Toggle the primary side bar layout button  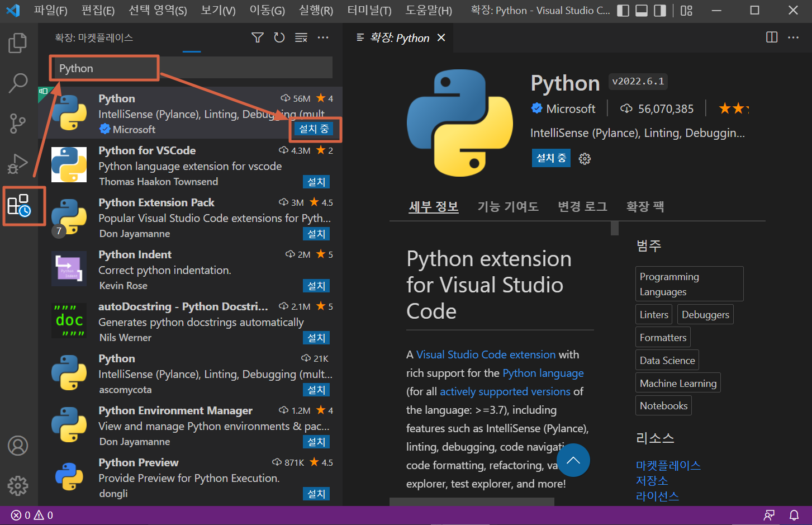[x=623, y=11]
